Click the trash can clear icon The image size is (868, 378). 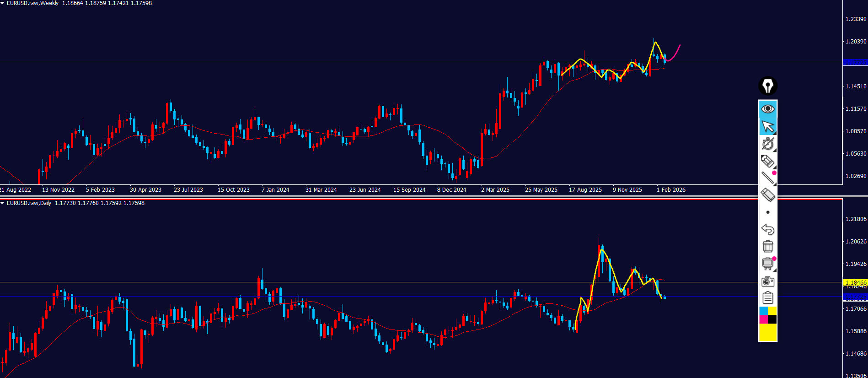pos(768,247)
